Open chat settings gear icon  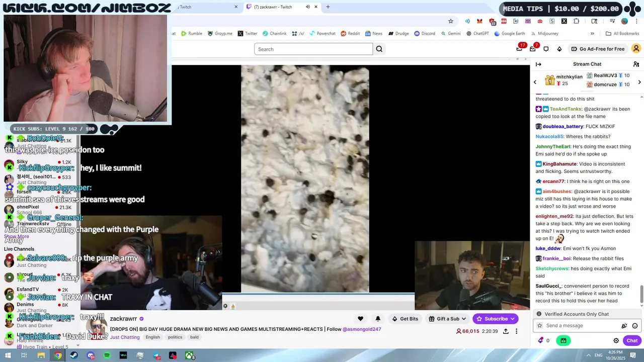click(x=616, y=340)
